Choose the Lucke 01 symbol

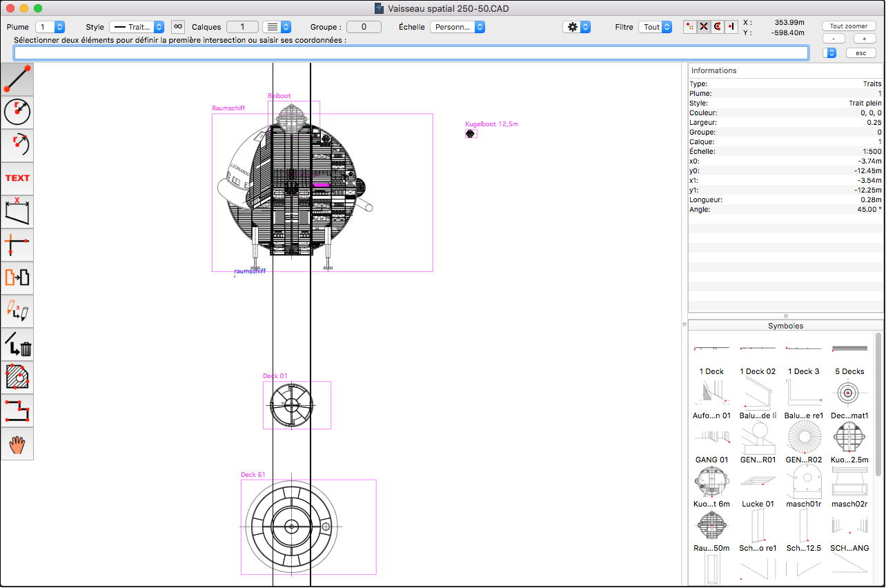[x=758, y=486]
